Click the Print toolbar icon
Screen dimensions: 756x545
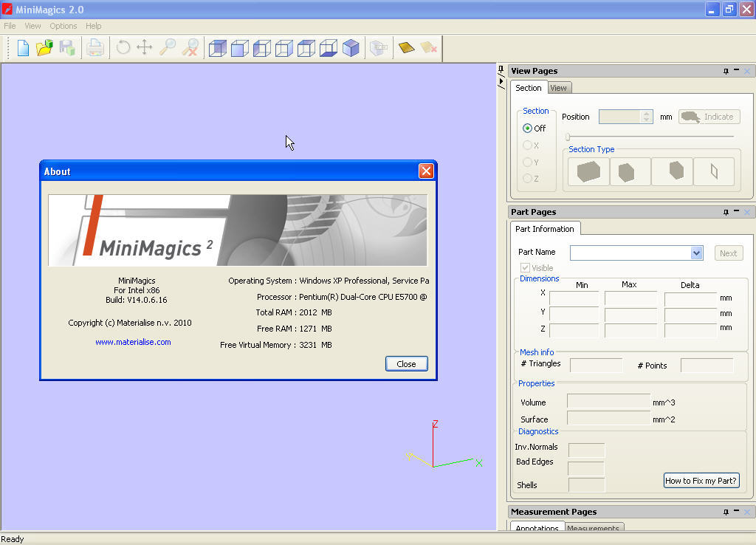95,48
